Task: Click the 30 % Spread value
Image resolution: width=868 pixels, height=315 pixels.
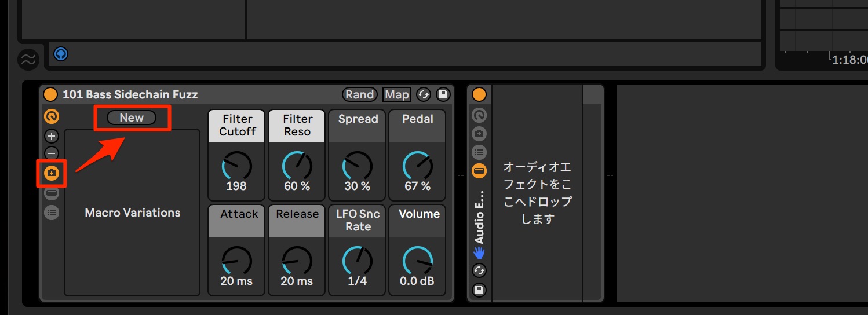Action: point(358,186)
